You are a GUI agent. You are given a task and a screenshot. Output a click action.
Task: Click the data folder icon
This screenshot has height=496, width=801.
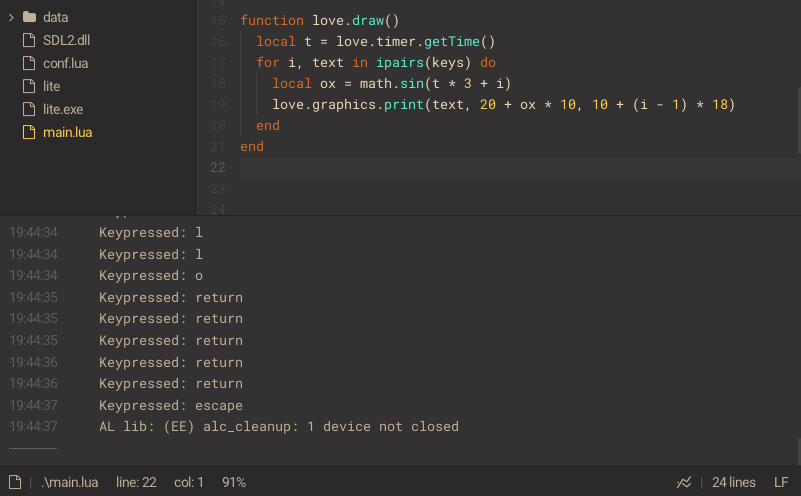coord(30,17)
